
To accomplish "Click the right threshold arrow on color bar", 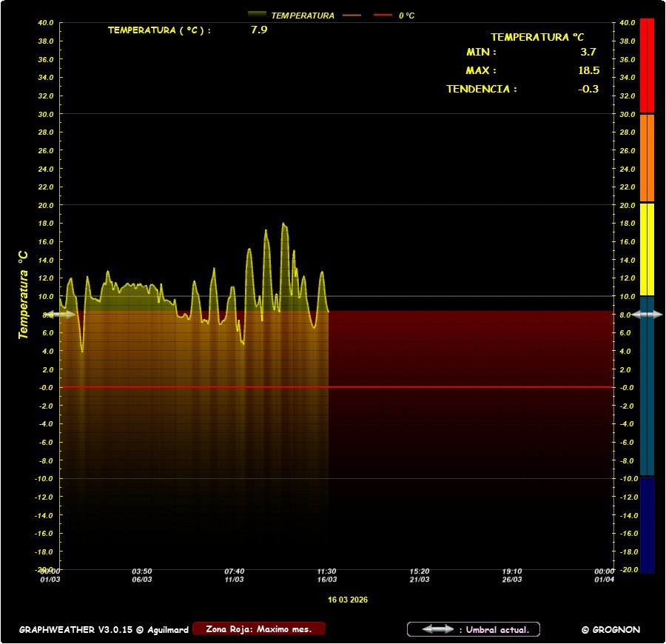I will click(x=647, y=315).
